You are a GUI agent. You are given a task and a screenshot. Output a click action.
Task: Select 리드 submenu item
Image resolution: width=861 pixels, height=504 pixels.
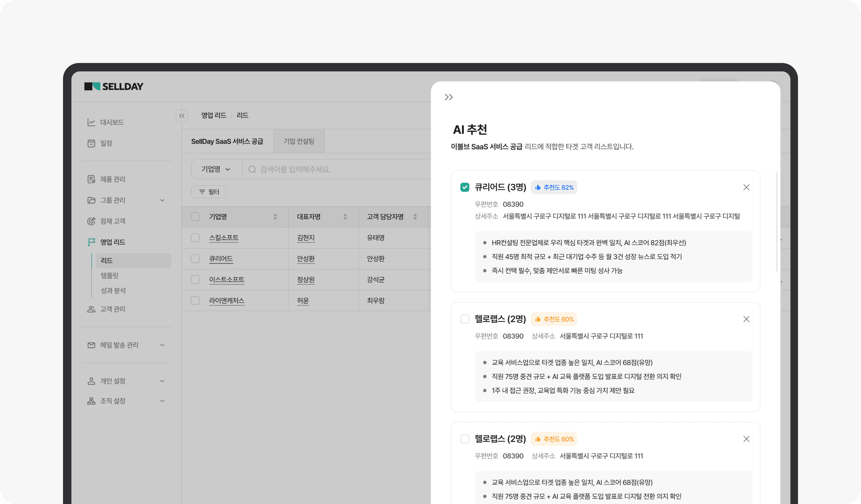[x=133, y=260]
